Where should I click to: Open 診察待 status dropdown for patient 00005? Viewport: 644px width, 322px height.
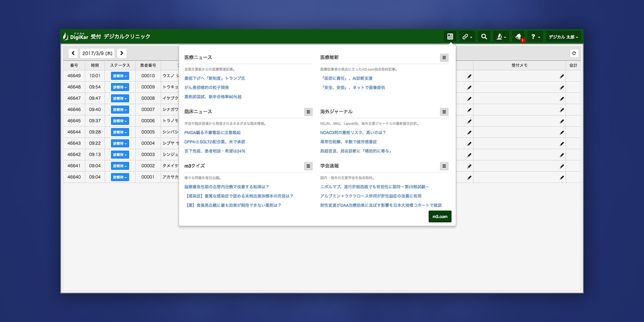[120, 132]
